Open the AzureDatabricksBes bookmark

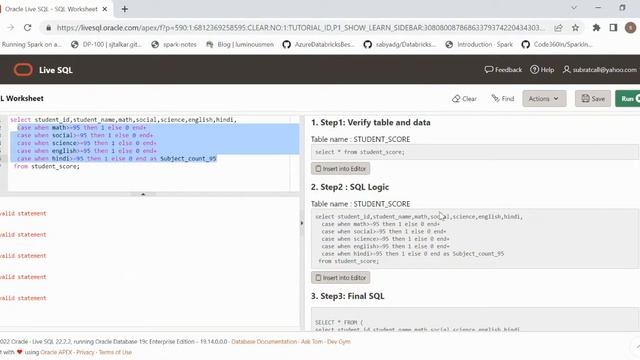(x=319, y=44)
